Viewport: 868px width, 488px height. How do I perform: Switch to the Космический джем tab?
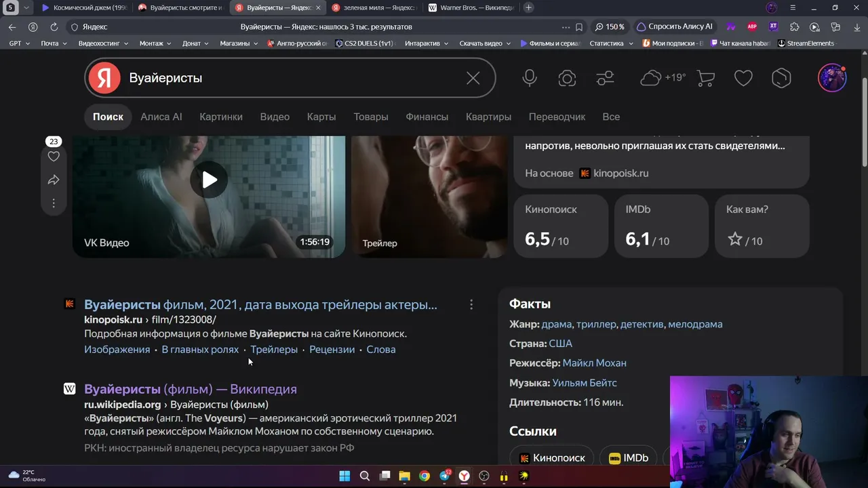[x=84, y=7]
